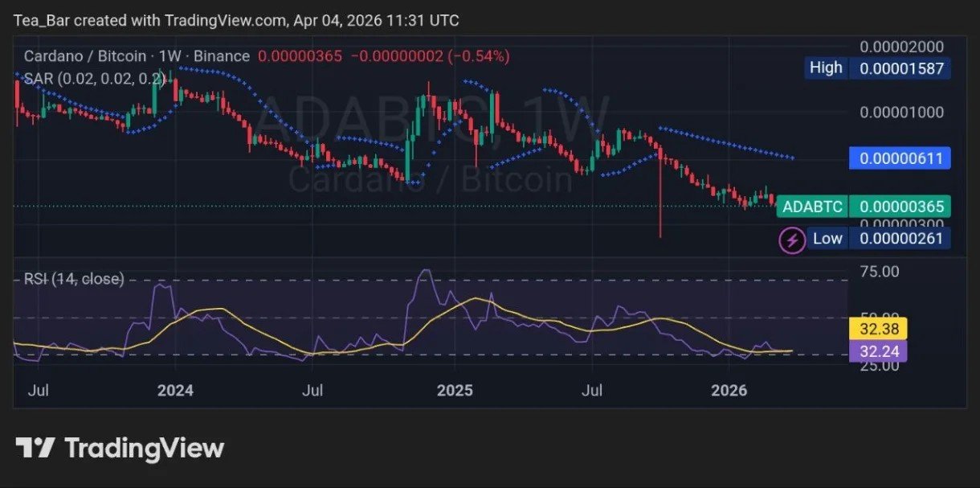Click 2026 on the time axis

729,391
